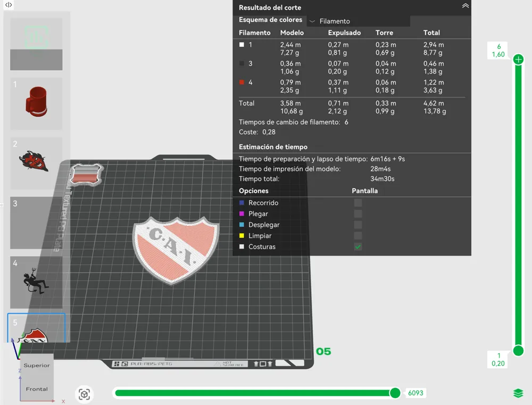
Task: Click the magenta Plegar color swatch
Action: click(x=242, y=213)
